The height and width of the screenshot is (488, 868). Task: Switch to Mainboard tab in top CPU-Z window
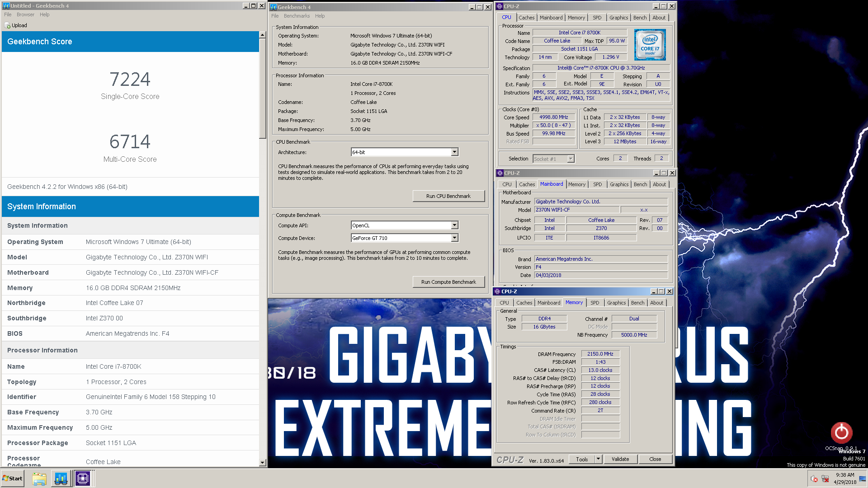pyautogui.click(x=551, y=18)
